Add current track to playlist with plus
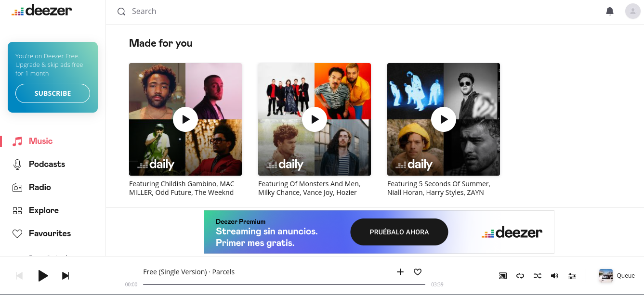This screenshot has height=295, width=644. tap(400, 272)
